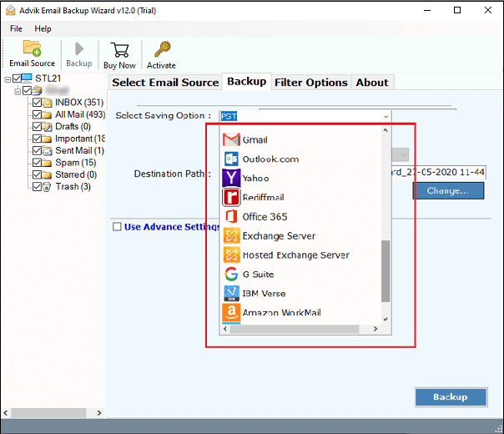This screenshot has width=504, height=434.
Task: Click the Backup play toolbar icon
Action: click(x=78, y=49)
